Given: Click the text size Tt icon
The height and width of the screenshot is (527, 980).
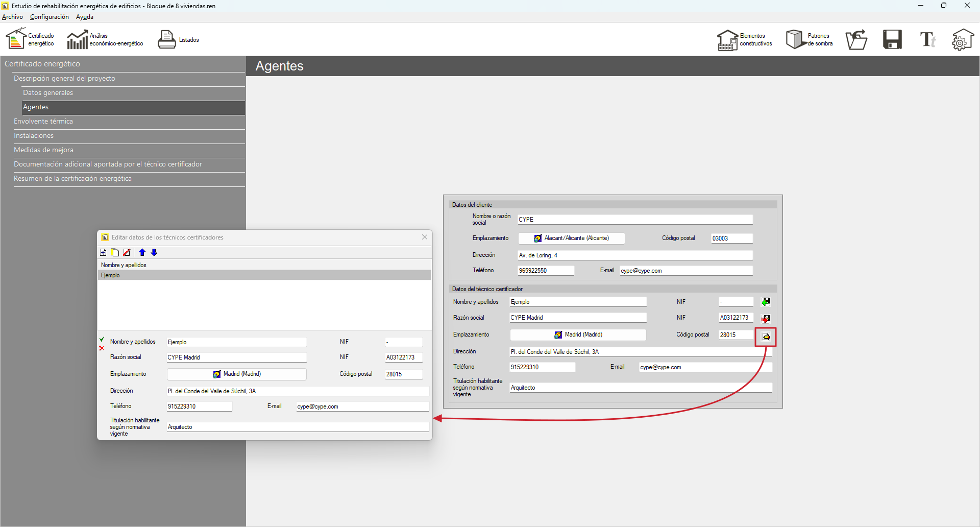Looking at the screenshot, I should (x=927, y=39).
